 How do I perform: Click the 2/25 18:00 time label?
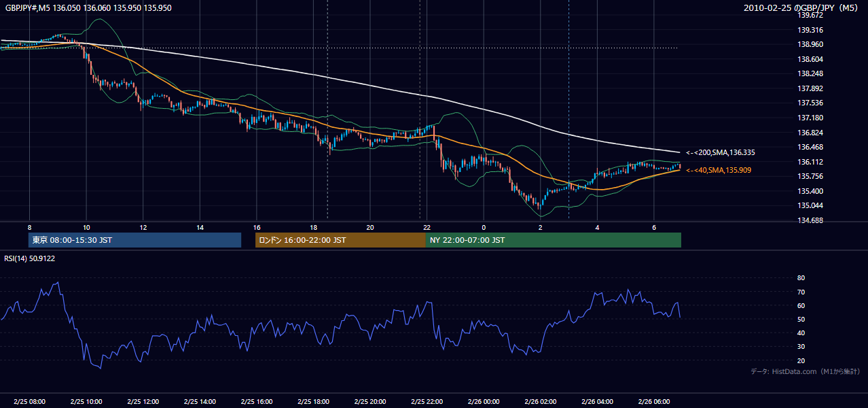click(x=313, y=402)
